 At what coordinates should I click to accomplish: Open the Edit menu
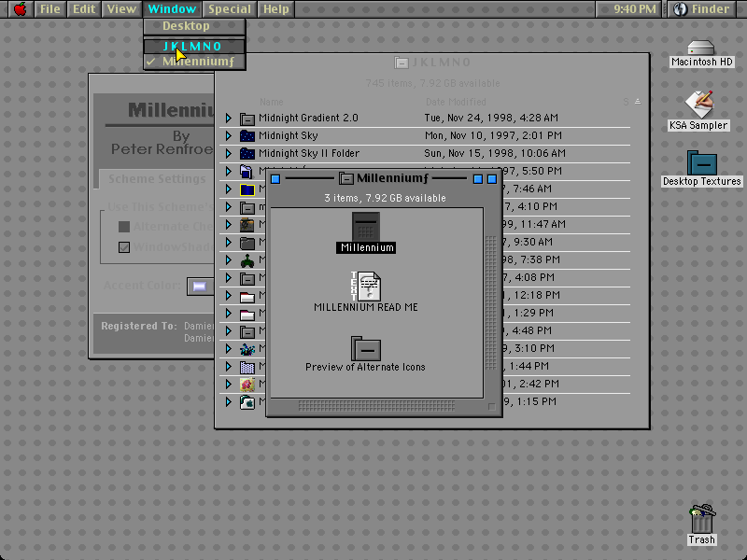tap(84, 9)
